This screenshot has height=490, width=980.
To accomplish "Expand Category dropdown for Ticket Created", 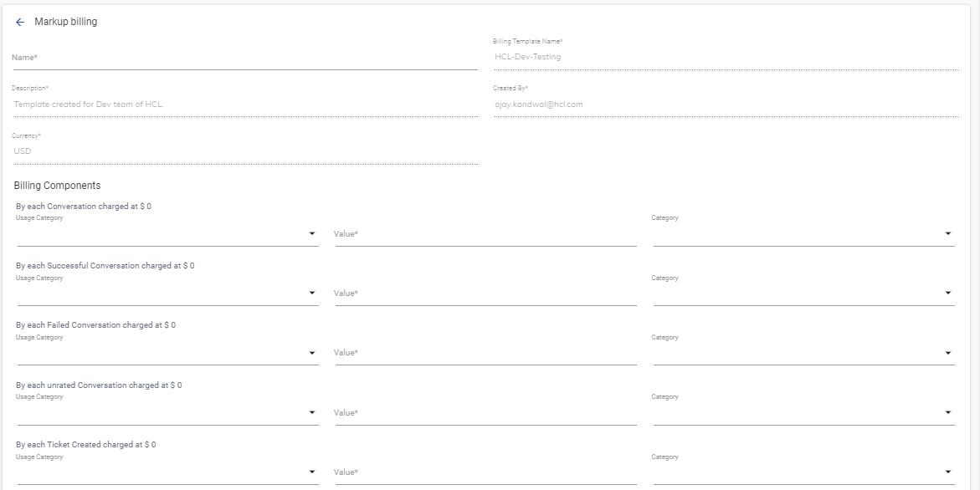I will click(803, 472).
